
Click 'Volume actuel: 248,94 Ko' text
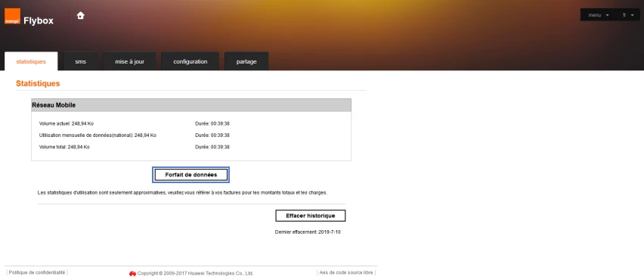tap(67, 123)
